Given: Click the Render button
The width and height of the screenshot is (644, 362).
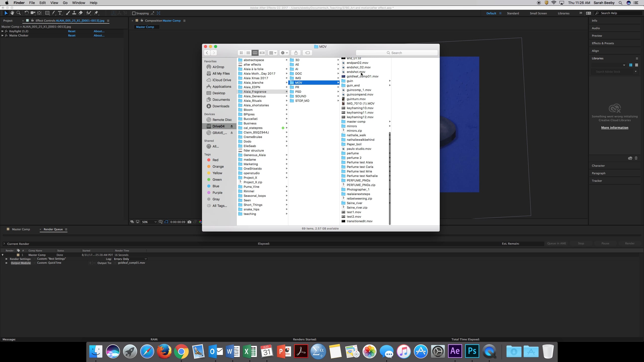Looking at the screenshot, I should coord(630,243).
